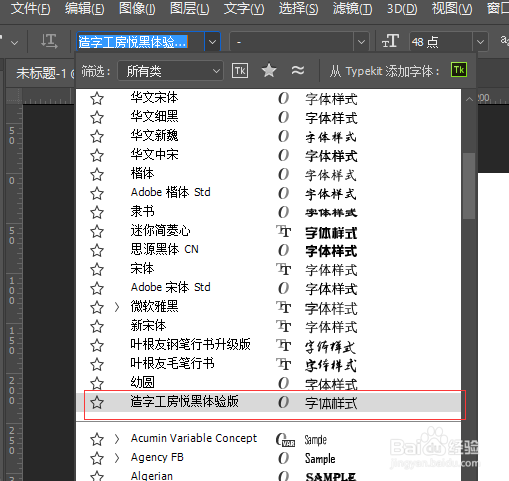Image resolution: width=509 pixels, height=481 pixels.
Task: Open 选择(S) menu
Action: point(298,8)
